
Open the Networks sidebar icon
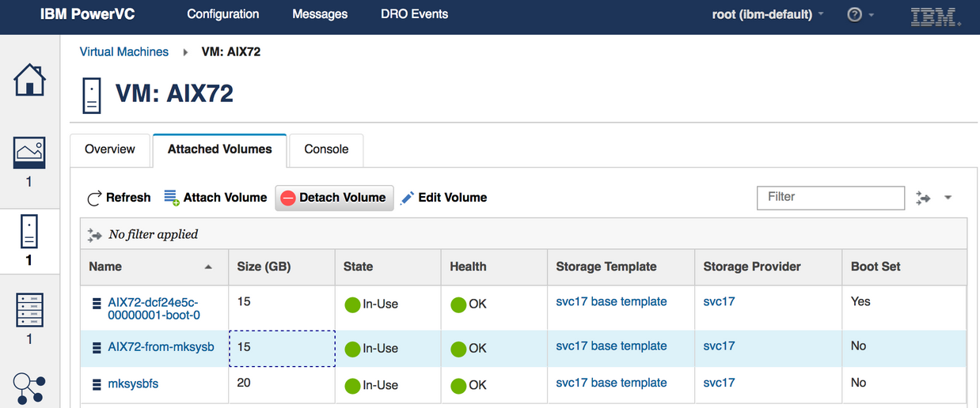(29, 389)
